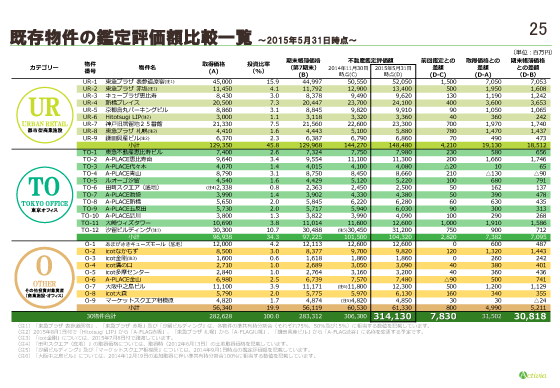Select the UR-1 row property code
Image resolution: width=560 pixels, height=388 pixels.
(90, 82)
